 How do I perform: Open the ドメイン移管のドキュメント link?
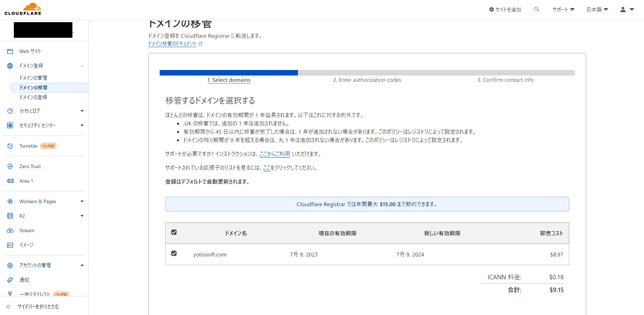[x=172, y=44]
